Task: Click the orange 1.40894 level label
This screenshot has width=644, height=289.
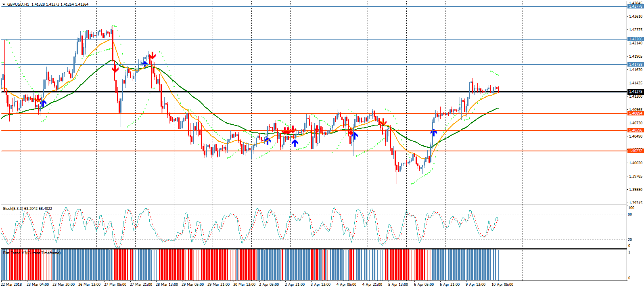Action: click(636, 113)
